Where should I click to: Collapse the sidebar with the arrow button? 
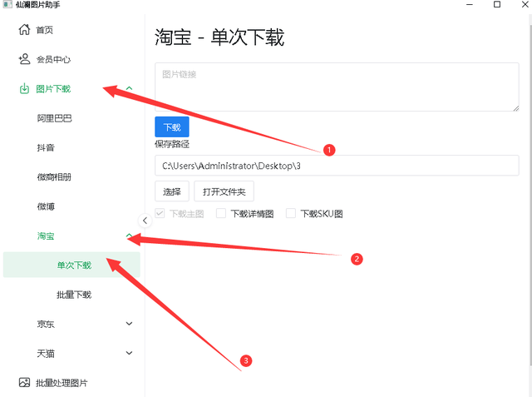145,221
